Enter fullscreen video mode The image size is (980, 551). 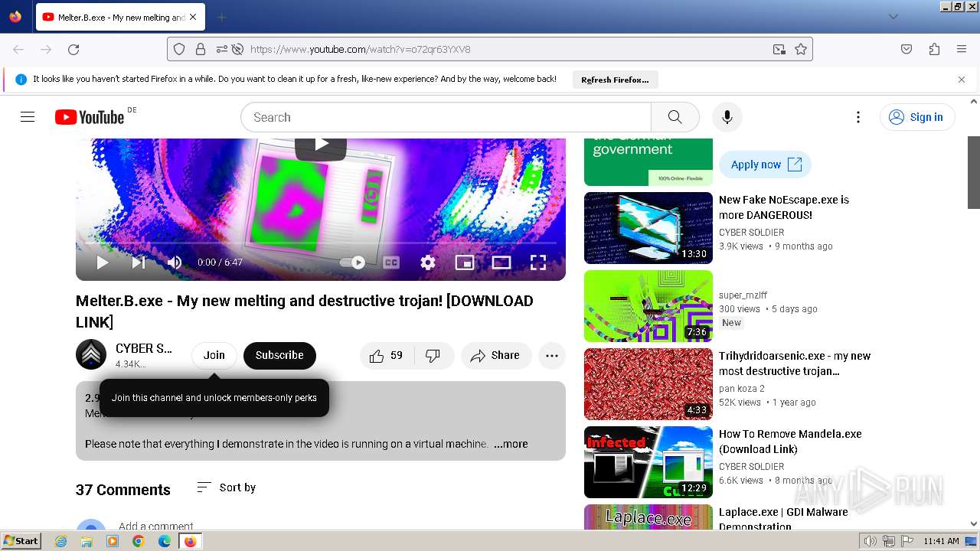[x=538, y=262]
